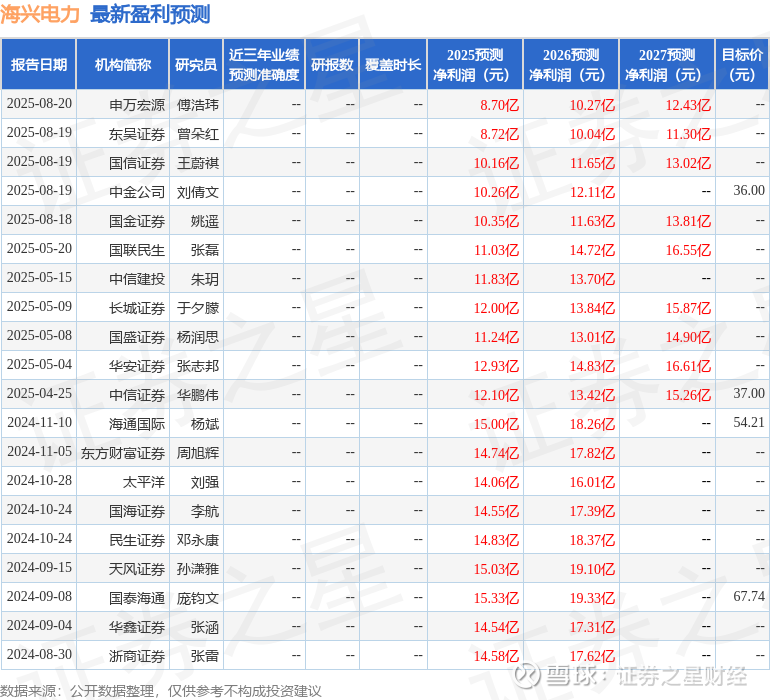
Task: Click institution 中信建投
Action: [x=137, y=279]
